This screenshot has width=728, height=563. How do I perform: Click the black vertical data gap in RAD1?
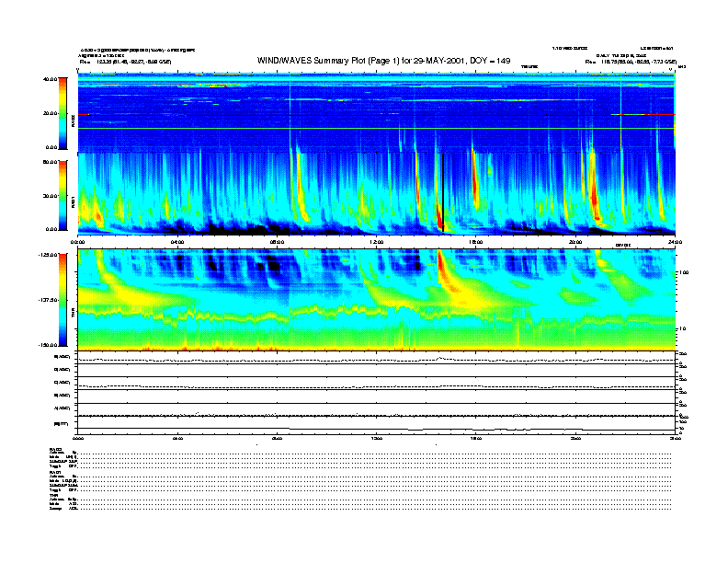[443, 193]
